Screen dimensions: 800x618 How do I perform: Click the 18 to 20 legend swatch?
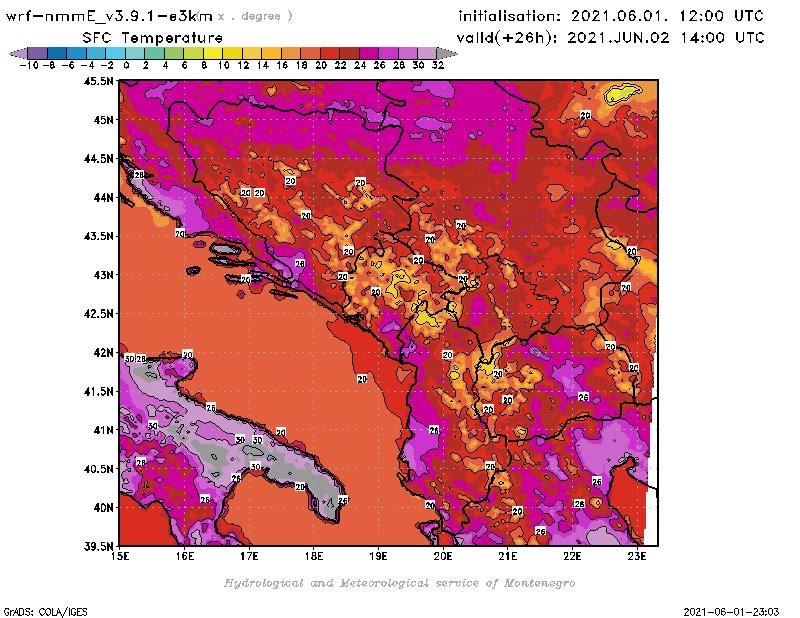pos(310,53)
